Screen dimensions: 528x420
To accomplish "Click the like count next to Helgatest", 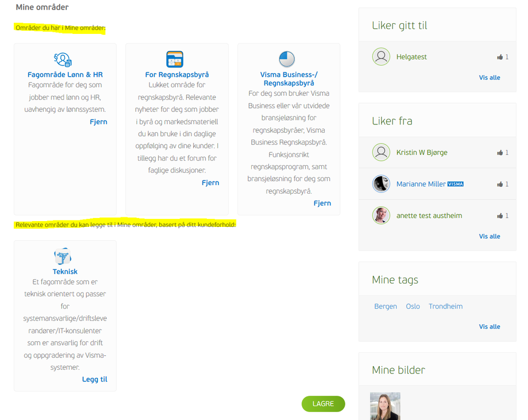I will pos(507,57).
